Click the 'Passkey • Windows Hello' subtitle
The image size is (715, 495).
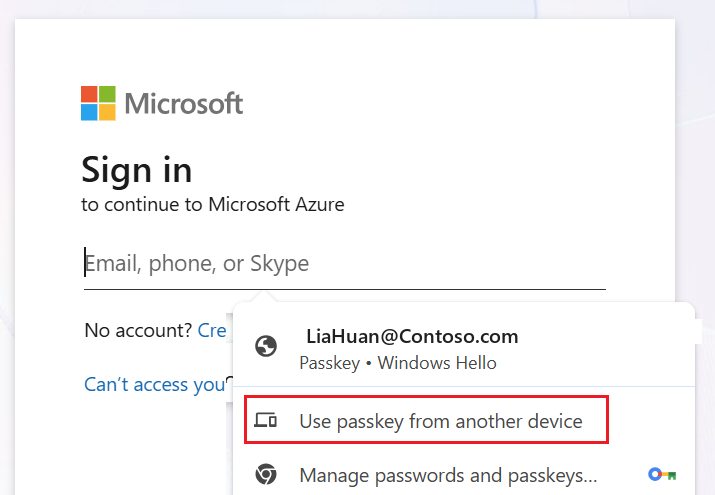(398, 363)
